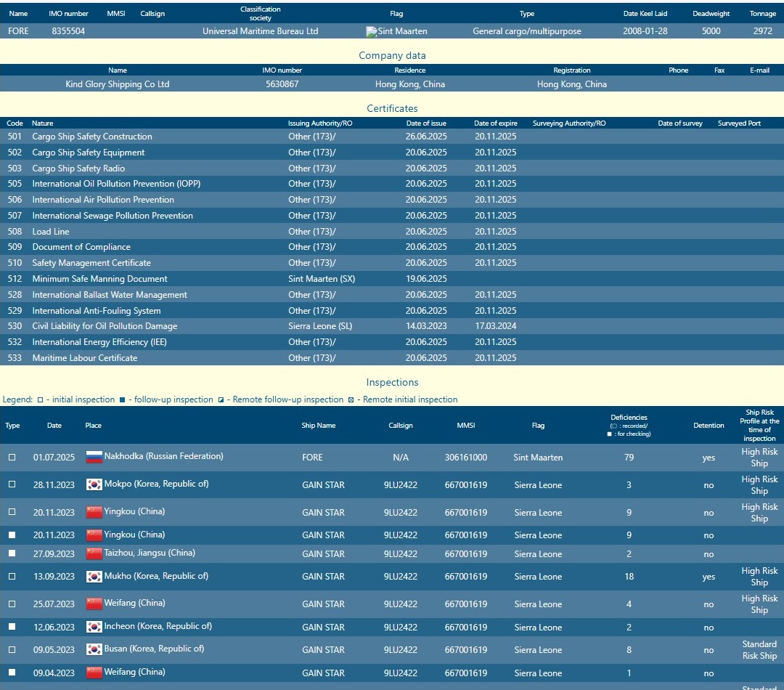Click the Korean flag beside Incheon
The height and width of the screenshot is (690, 784).
click(x=94, y=627)
